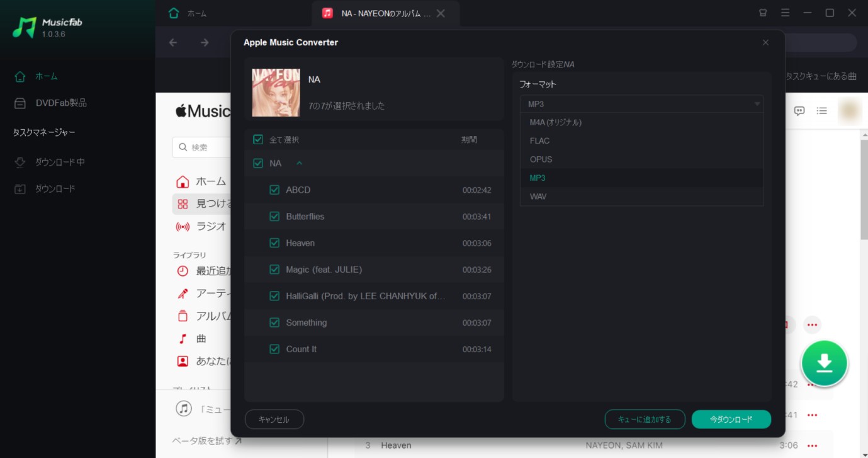This screenshot has width=868, height=458.
Task: Uncheck the HalliGalli track
Action: click(x=274, y=295)
